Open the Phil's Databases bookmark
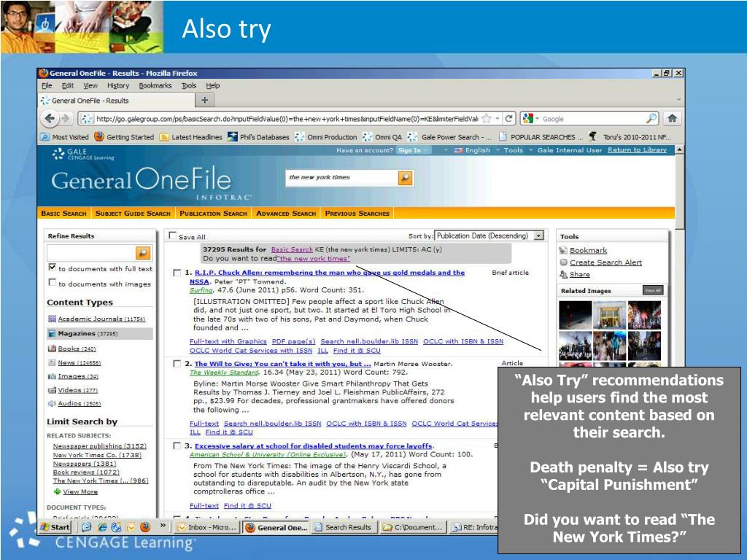 tap(259, 137)
